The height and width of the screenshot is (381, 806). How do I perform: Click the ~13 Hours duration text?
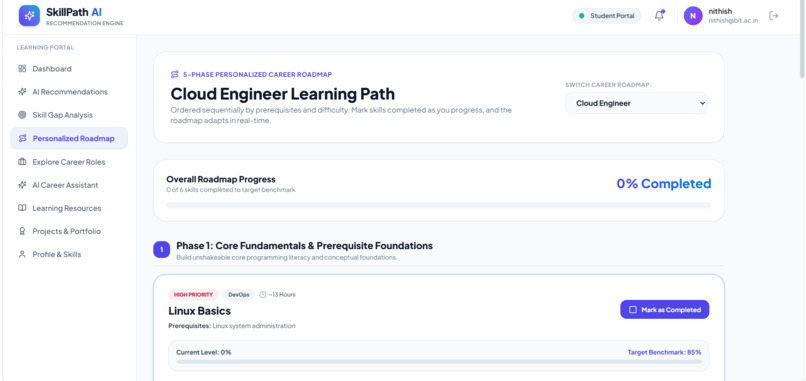point(282,295)
